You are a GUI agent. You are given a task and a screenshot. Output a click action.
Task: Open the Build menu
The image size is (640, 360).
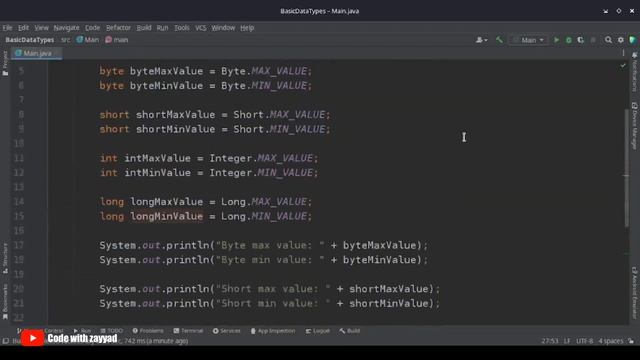click(144, 28)
